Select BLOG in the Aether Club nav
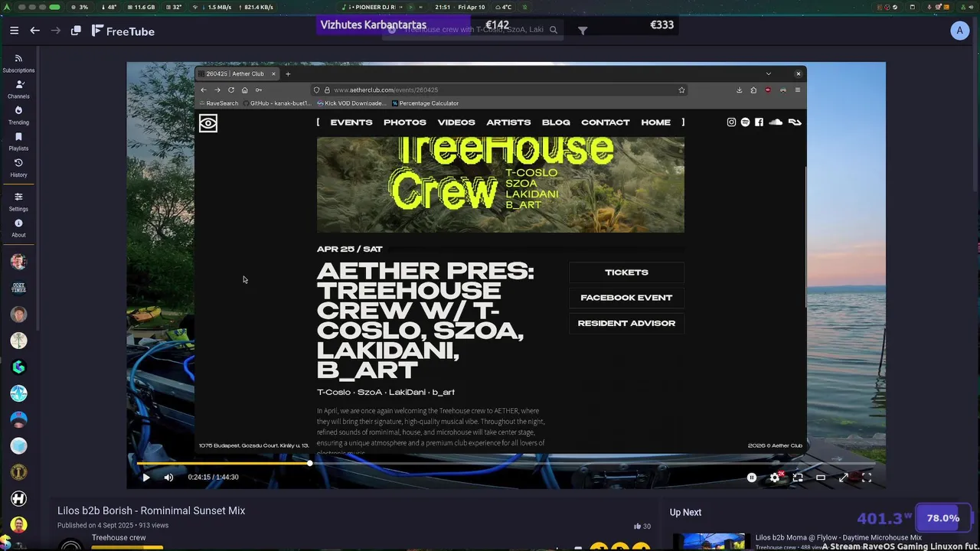Screen dimensions: 980x551 (x=556, y=122)
